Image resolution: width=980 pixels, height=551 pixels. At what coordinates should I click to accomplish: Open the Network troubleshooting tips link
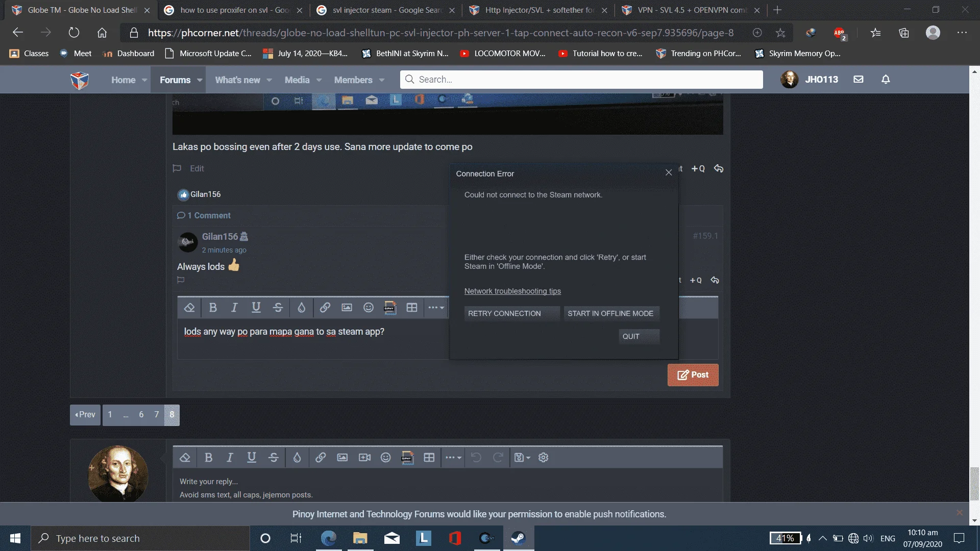pos(512,291)
